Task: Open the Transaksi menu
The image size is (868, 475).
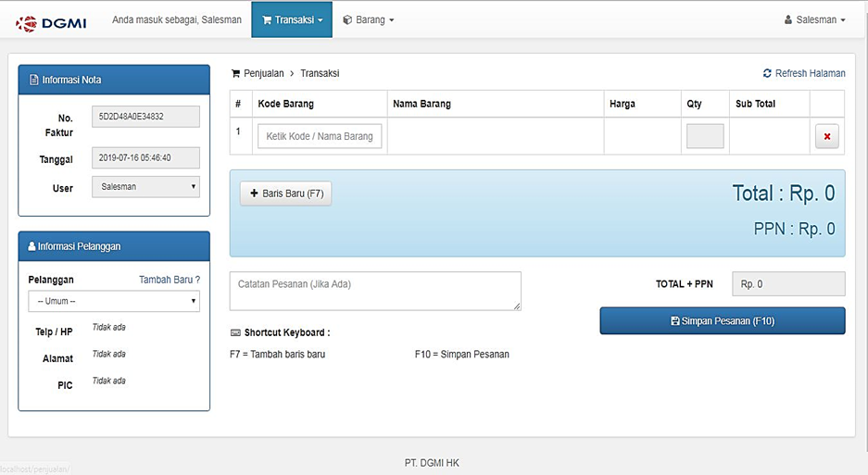Action: coord(292,20)
